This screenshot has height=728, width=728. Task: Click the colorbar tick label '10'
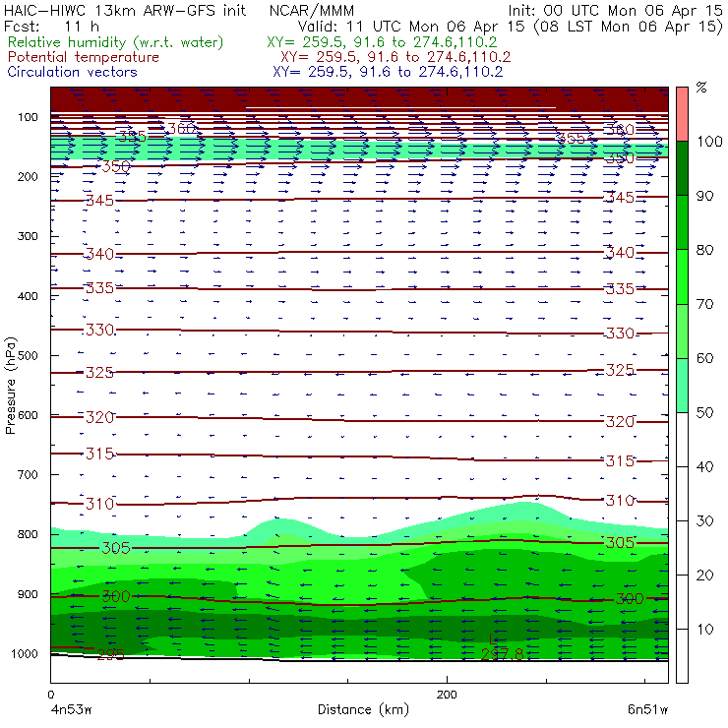[705, 630]
